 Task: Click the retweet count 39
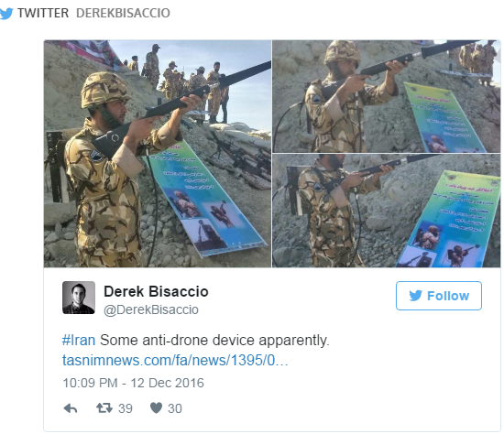[126, 408]
